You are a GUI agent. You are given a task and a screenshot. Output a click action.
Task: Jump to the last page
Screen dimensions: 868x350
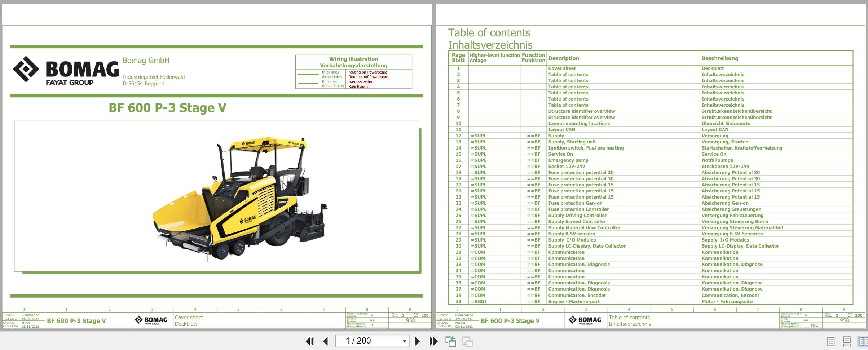tap(433, 341)
